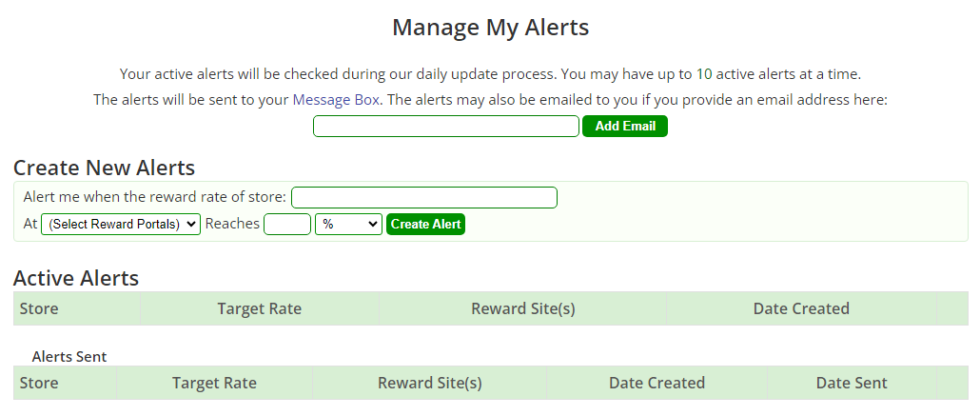The height and width of the screenshot is (416, 980).
Task: Click the Create New Alerts heading
Action: pyautogui.click(x=104, y=168)
